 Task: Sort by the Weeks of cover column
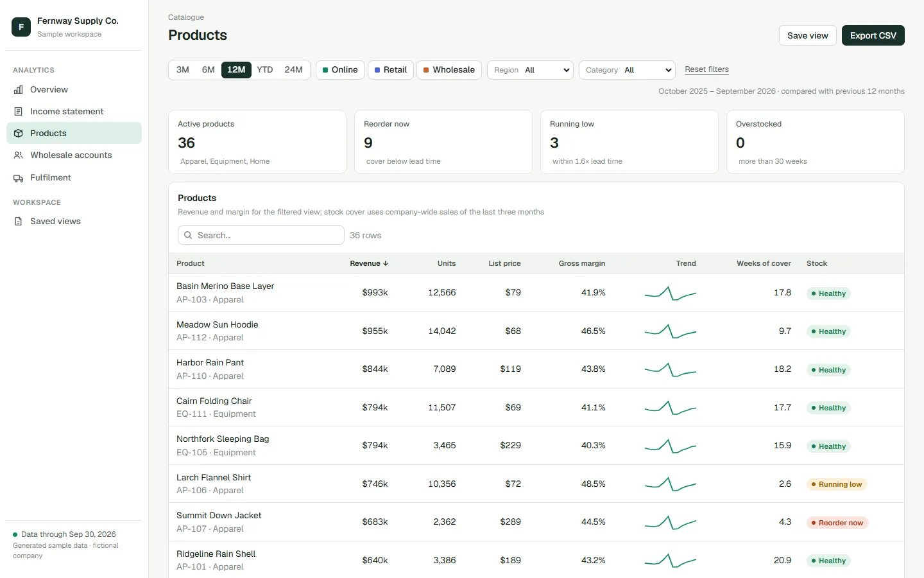[764, 263]
